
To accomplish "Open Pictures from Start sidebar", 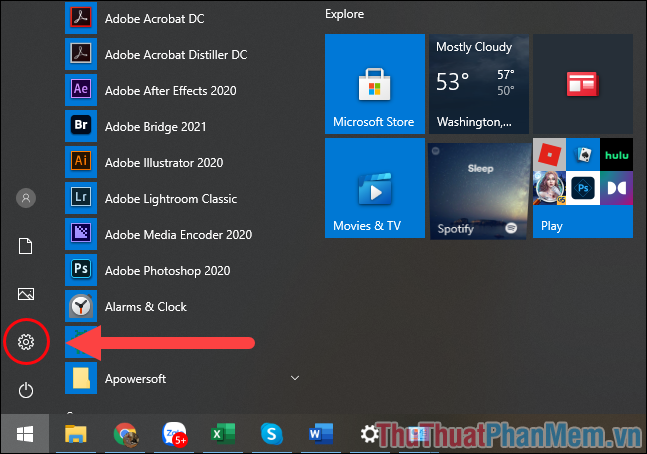I will [26, 294].
